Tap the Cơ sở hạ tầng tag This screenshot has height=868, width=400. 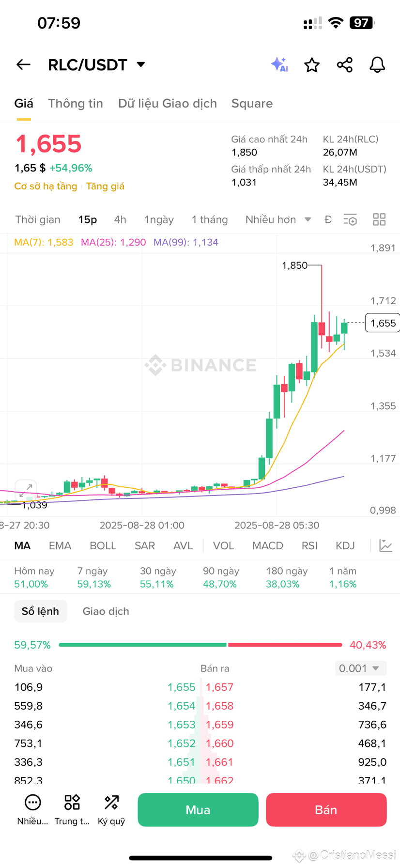coord(46,186)
